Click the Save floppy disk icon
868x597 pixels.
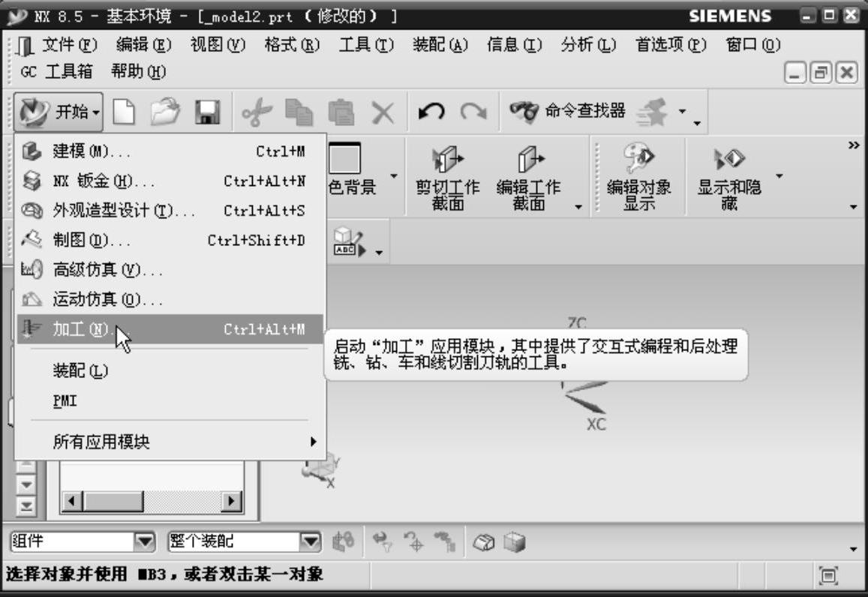point(207,112)
